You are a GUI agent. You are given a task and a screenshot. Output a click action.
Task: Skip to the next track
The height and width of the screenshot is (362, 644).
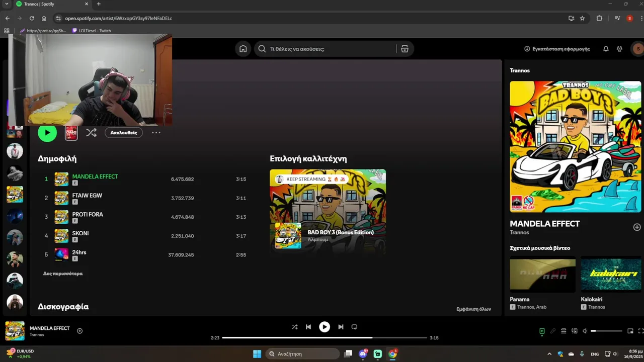point(341,327)
